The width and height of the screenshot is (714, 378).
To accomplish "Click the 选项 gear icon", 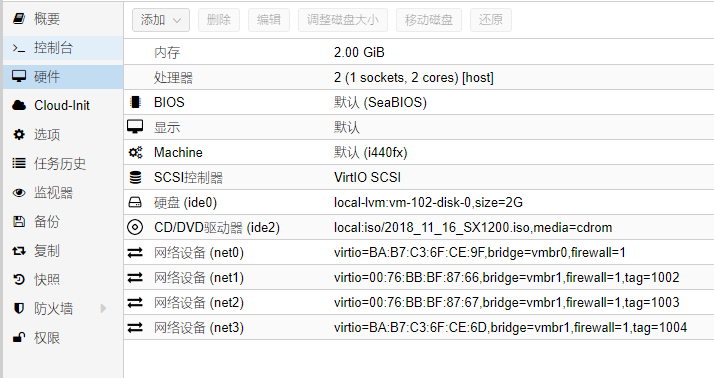I will (x=19, y=135).
